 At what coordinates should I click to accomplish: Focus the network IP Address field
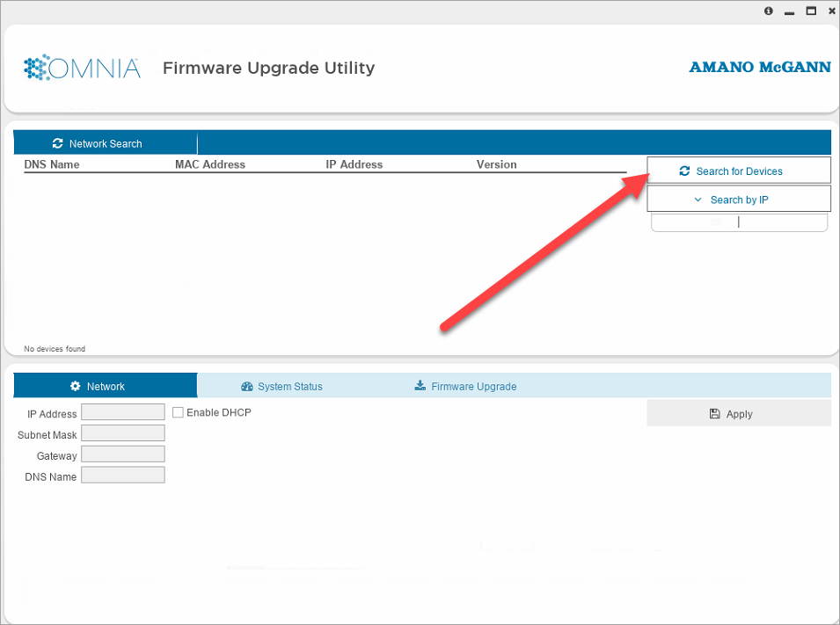122,412
